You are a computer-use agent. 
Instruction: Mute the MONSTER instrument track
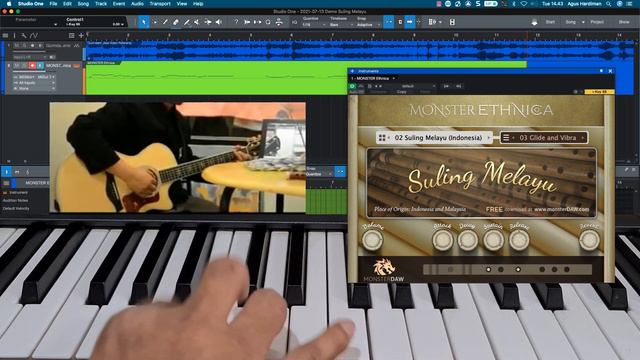(x=17, y=66)
